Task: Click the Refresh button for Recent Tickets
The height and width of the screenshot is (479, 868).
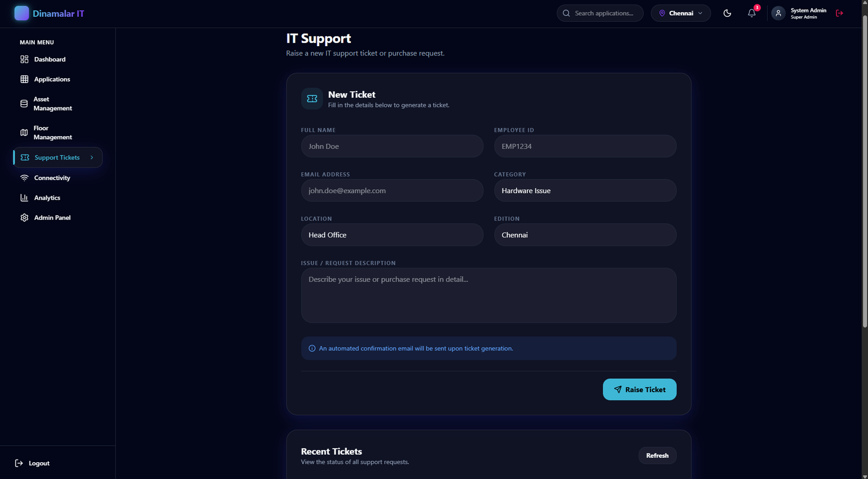Action: click(658, 456)
